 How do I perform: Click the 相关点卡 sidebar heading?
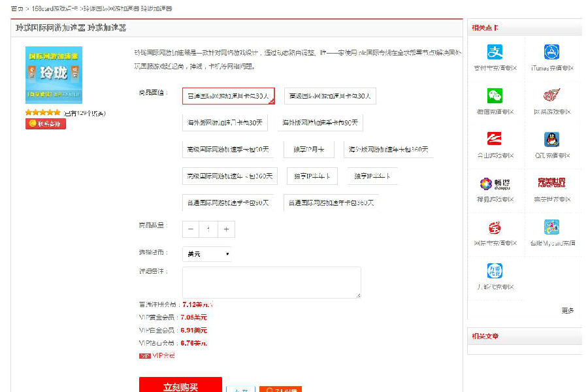tap(485, 27)
